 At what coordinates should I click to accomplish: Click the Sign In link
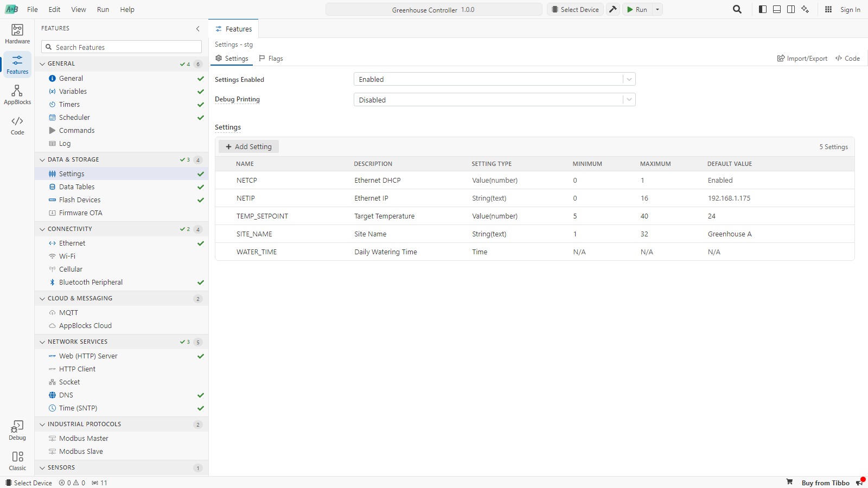pyautogui.click(x=850, y=9)
